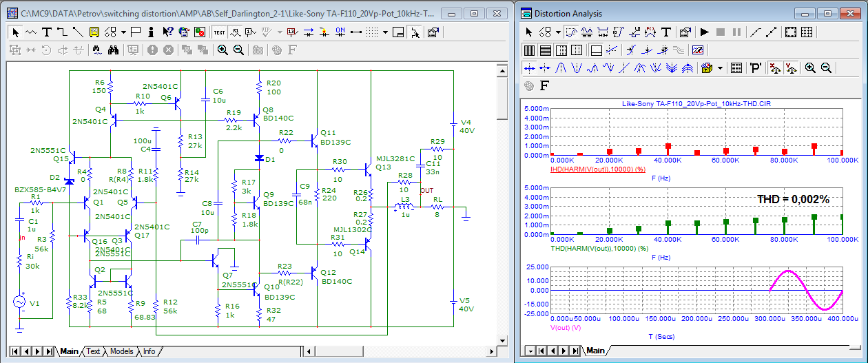Zoom in on the schematic
This screenshot has height=363, width=868.
click(x=223, y=50)
